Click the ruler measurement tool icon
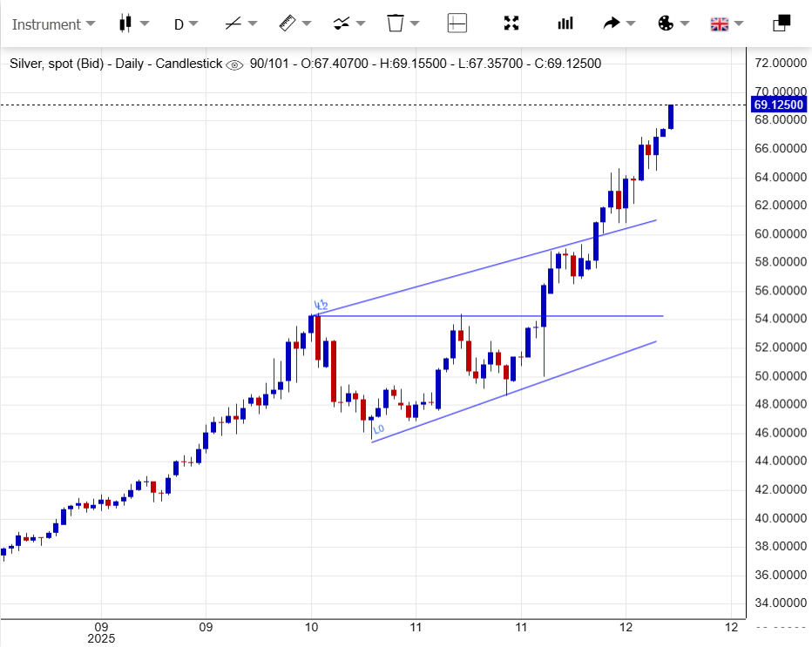Image resolution: width=812 pixels, height=647 pixels. pos(288,24)
